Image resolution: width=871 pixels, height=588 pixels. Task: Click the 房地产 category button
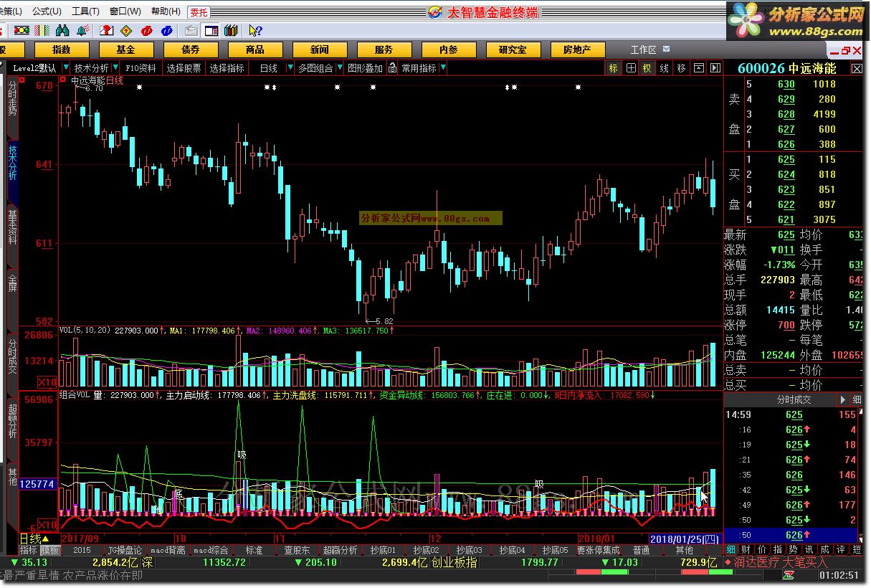[x=577, y=49]
